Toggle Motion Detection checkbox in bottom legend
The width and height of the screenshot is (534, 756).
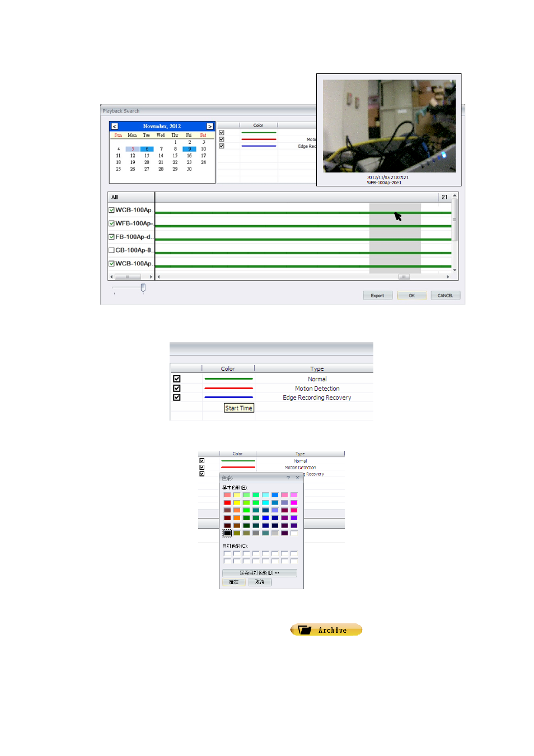pyautogui.click(x=202, y=468)
